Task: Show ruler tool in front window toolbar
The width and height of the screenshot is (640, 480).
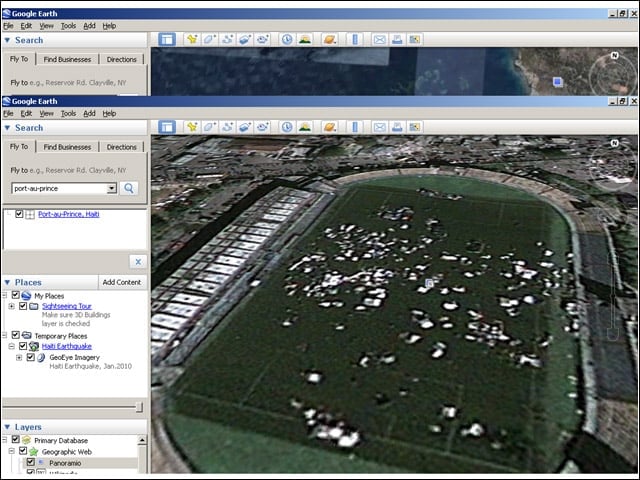Action: click(355, 127)
